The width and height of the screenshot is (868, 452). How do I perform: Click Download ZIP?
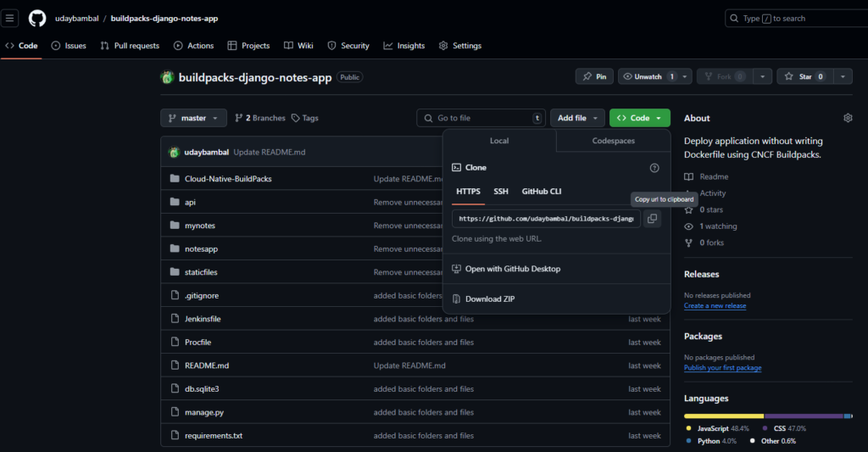coord(490,299)
